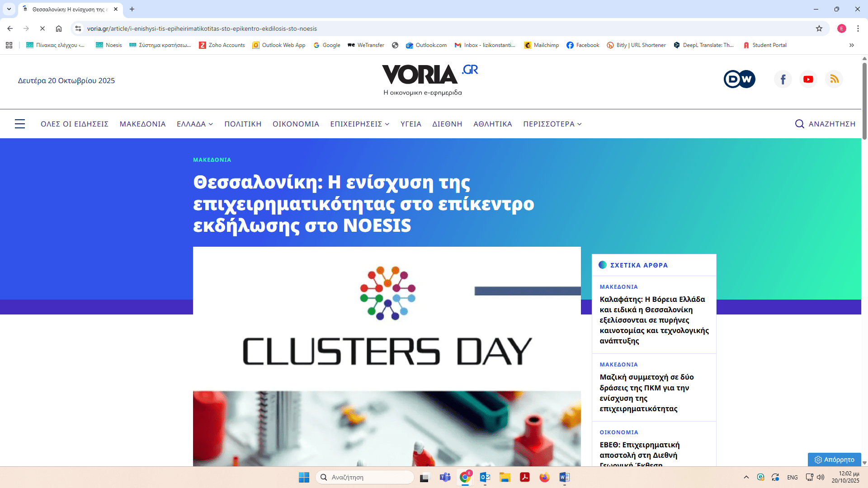This screenshot has width=868, height=488.
Task: Show hidden bookmarks overflow chevron
Action: 852,45
